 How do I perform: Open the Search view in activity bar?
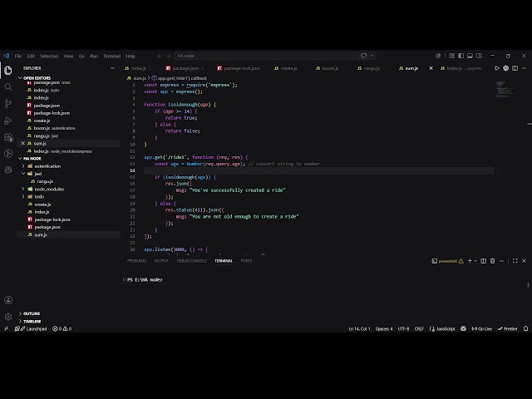[8, 87]
